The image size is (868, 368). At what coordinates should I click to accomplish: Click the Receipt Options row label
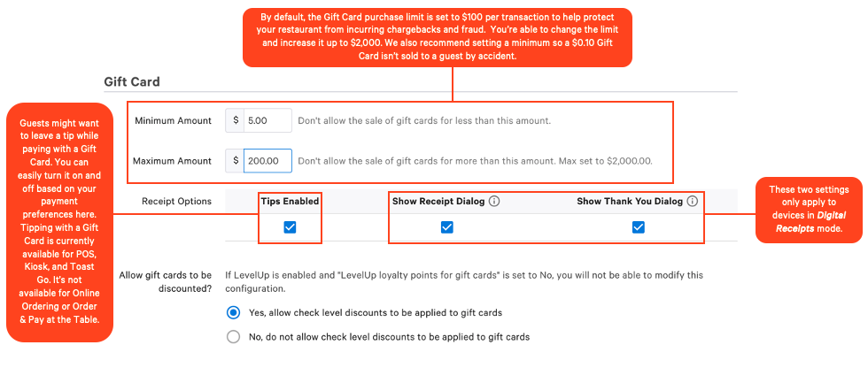(176, 202)
